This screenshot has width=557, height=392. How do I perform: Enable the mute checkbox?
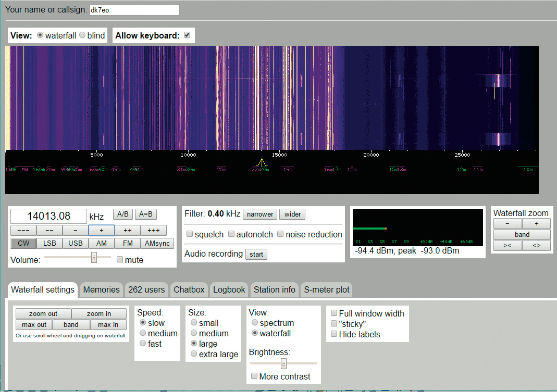pos(120,260)
